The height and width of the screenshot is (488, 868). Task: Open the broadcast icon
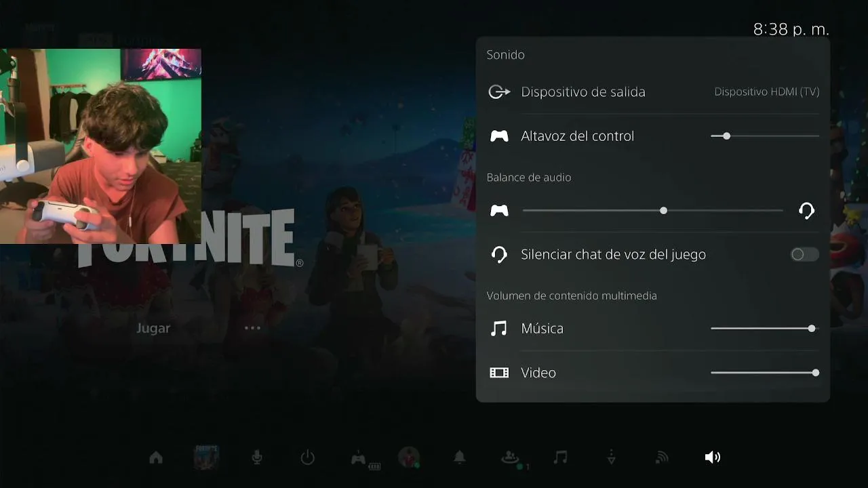[x=662, y=457]
